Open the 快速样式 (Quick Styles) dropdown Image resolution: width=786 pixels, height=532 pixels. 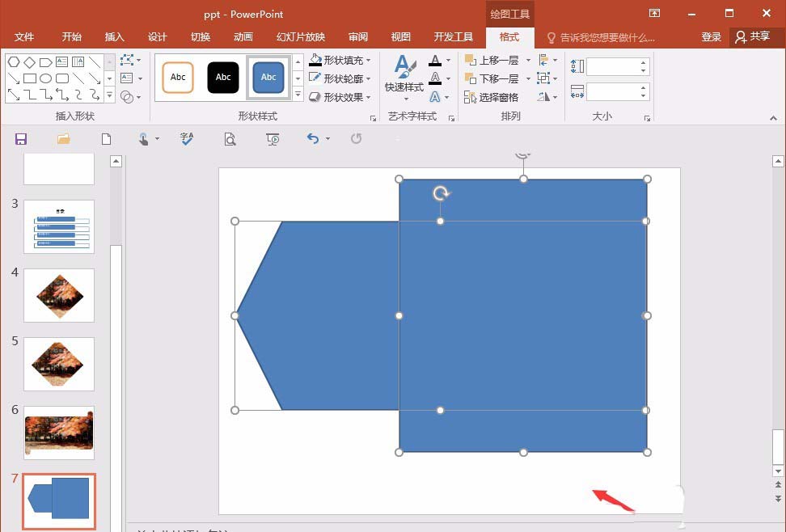click(404, 81)
